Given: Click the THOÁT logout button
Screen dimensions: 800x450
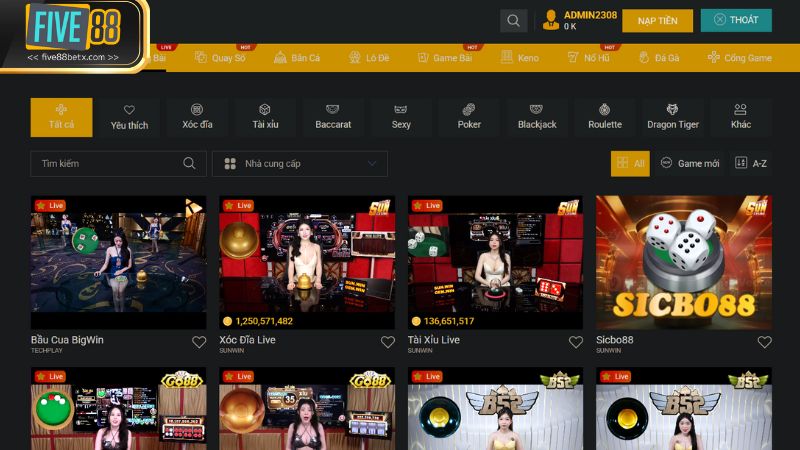Looking at the screenshot, I should 736,20.
